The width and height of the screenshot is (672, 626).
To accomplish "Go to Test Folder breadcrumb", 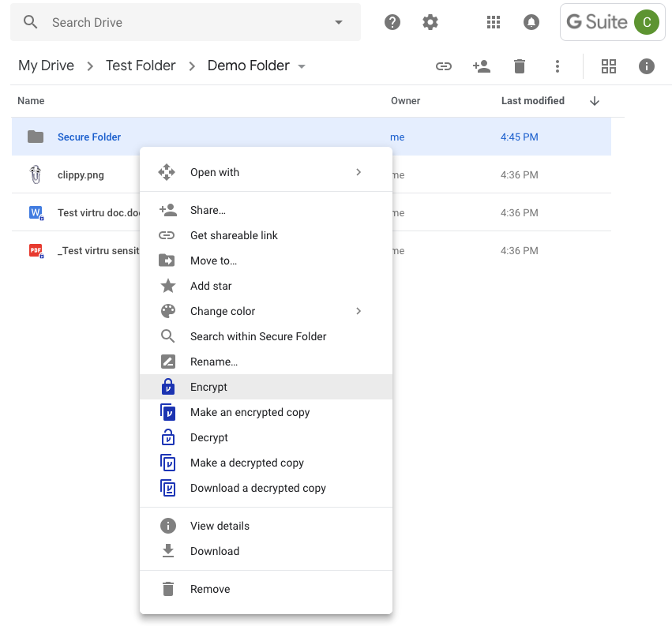I will point(141,66).
